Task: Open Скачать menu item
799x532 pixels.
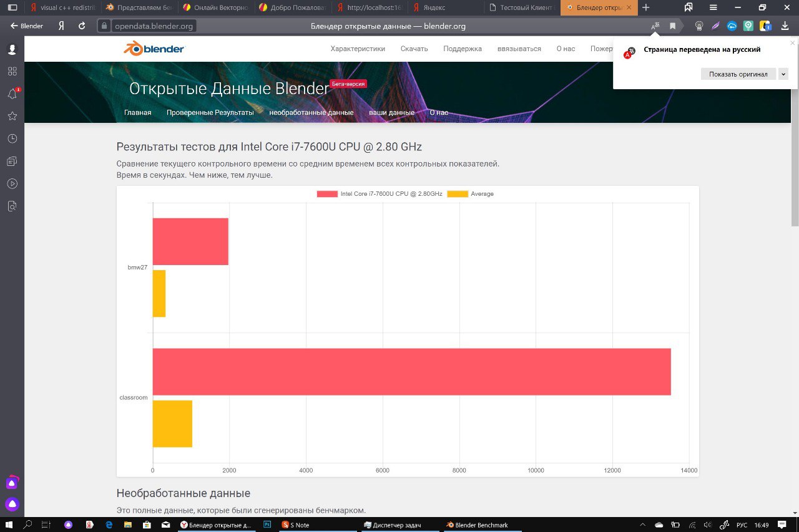Action: click(414, 49)
